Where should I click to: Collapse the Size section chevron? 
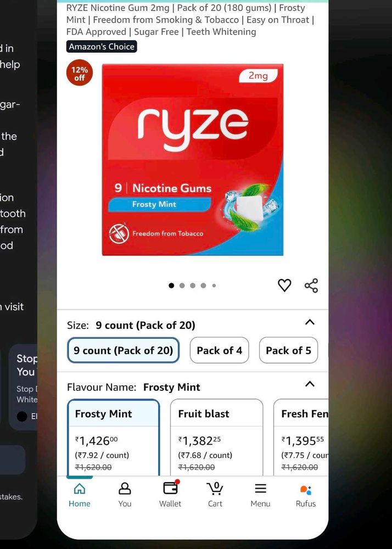point(310,322)
